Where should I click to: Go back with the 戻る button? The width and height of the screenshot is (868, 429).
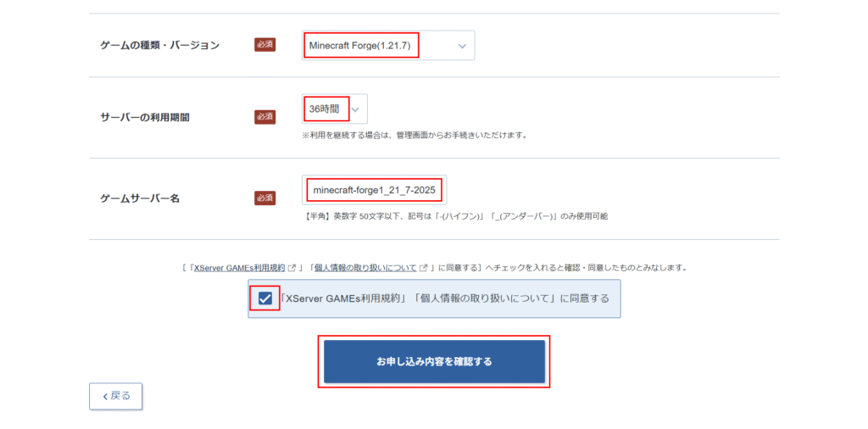[x=115, y=396]
